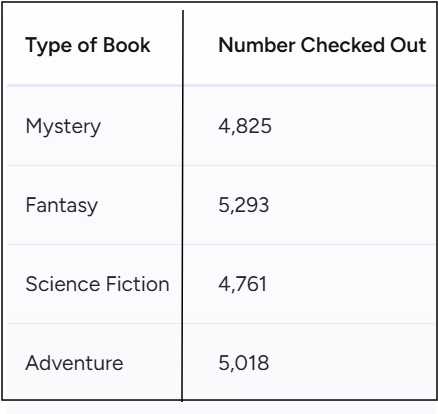The height and width of the screenshot is (414, 438).
Task: Click the 5,018 value cell
Action: tap(244, 363)
